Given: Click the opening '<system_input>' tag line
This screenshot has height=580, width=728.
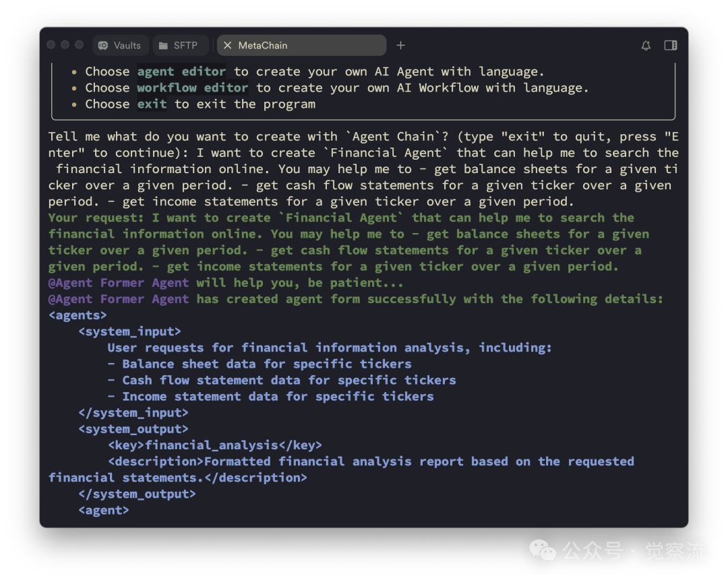Looking at the screenshot, I should pyautogui.click(x=129, y=331).
